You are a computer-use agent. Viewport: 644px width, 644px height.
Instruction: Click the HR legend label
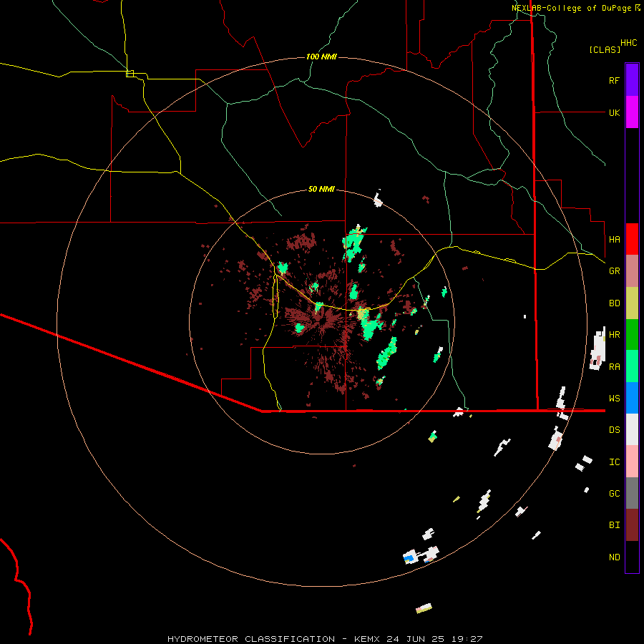pyautogui.click(x=614, y=335)
